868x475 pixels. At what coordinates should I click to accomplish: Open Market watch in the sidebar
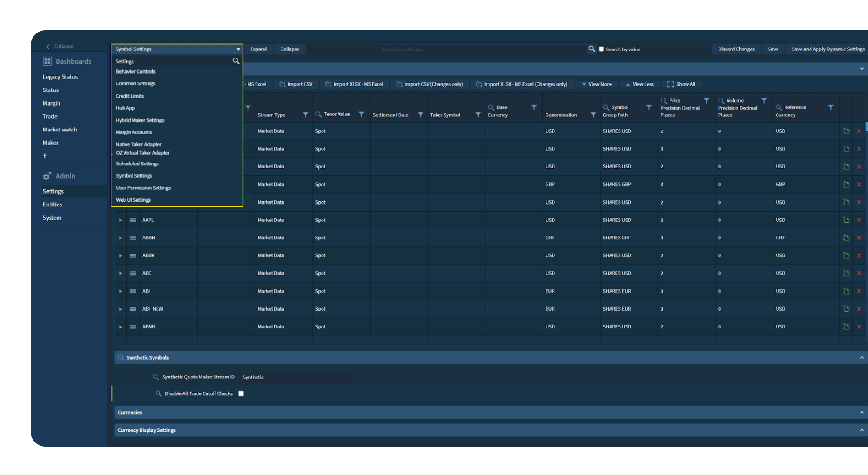coord(60,130)
